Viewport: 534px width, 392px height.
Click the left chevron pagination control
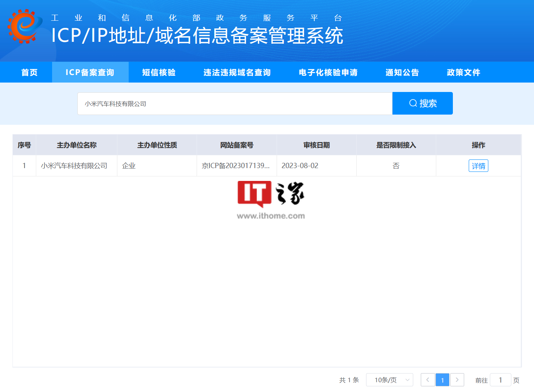428,380
